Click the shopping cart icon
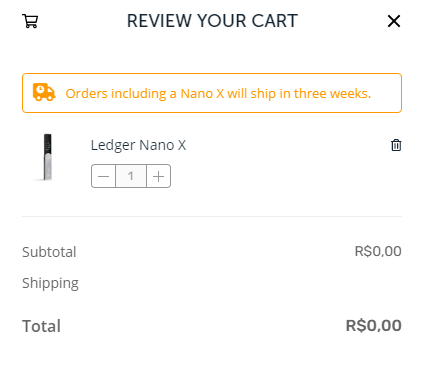This screenshot has width=426, height=368. [x=30, y=21]
